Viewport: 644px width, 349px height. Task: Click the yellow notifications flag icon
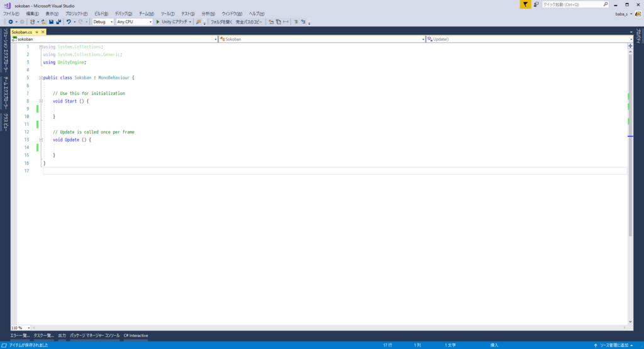click(525, 4)
